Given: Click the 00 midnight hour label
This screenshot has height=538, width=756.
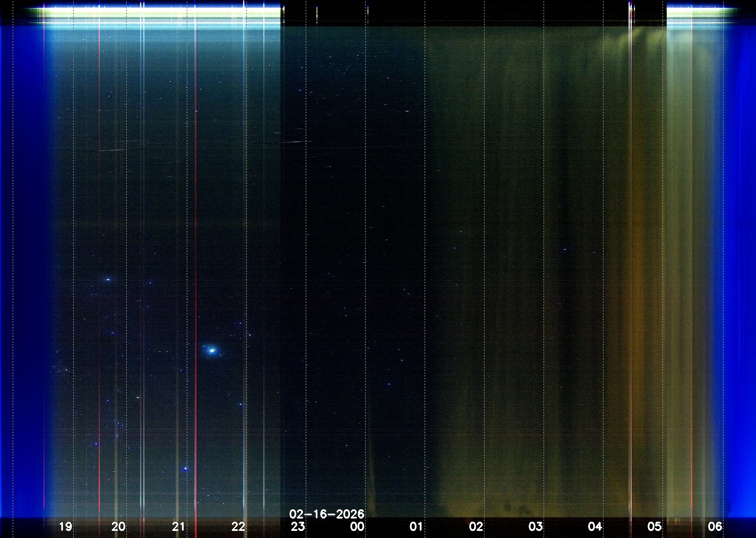Looking at the screenshot, I should pos(357,526).
